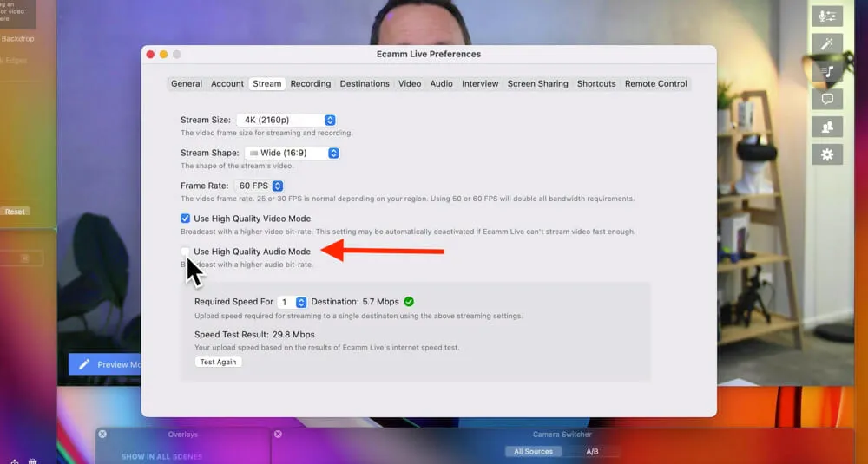Close the Overlays panel with X icon
The image size is (868, 464).
tap(102, 435)
